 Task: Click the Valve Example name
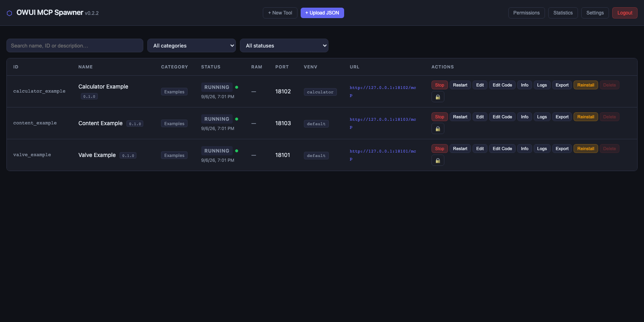pyautogui.click(x=97, y=155)
